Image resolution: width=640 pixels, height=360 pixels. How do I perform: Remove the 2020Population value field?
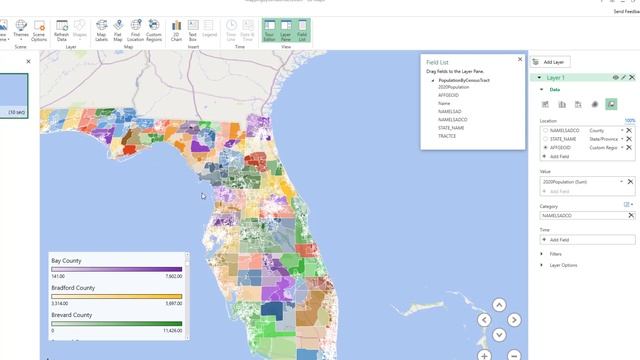click(630, 182)
